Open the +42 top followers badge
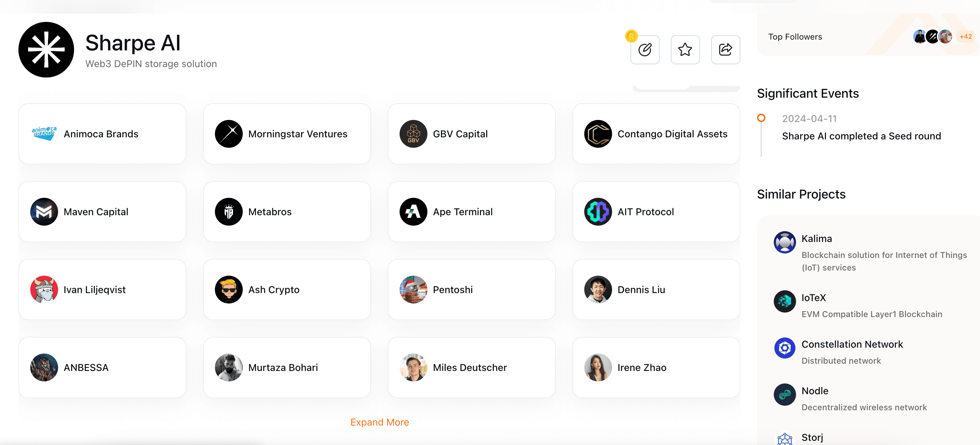This screenshot has width=980, height=445. click(965, 37)
